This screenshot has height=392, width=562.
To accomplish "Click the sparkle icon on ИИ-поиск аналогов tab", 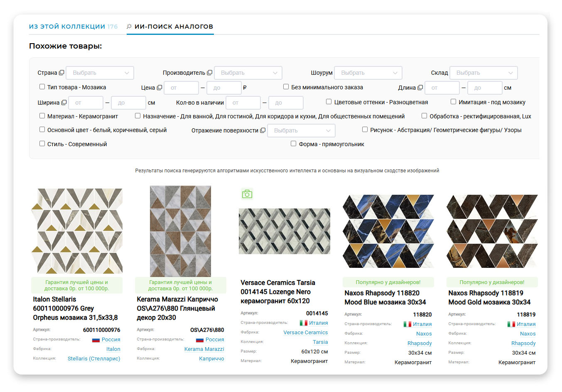I will tap(129, 27).
